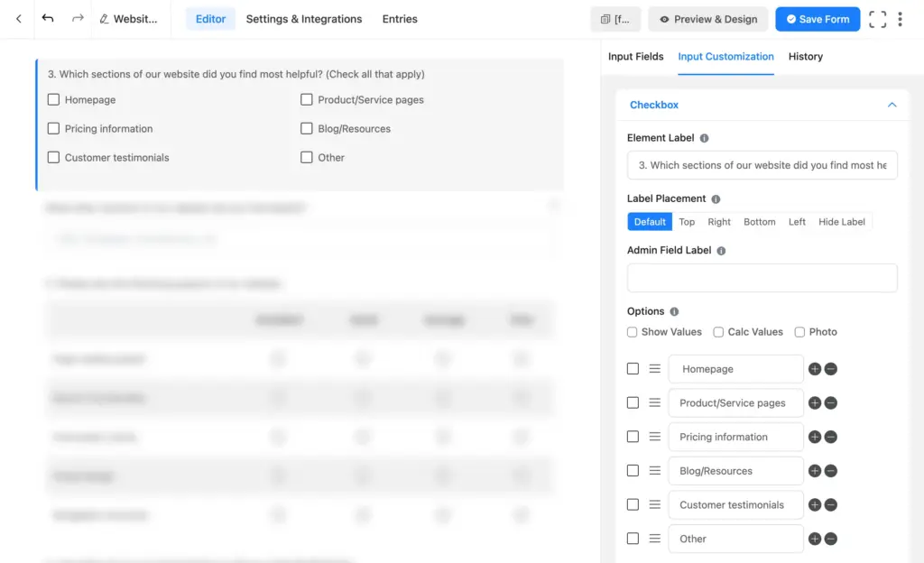Image resolution: width=924 pixels, height=563 pixels.
Task: Enable Calc Values option
Action: (x=718, y=332)
